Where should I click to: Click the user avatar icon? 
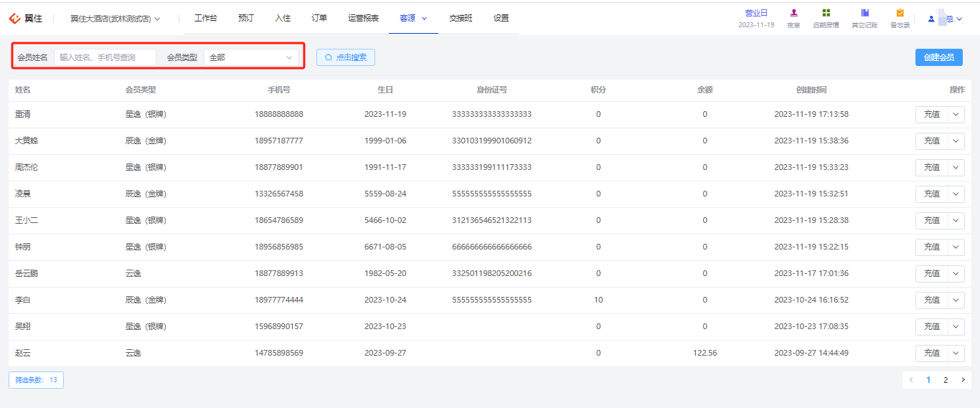pyautogui.click(x=931, y=19)
